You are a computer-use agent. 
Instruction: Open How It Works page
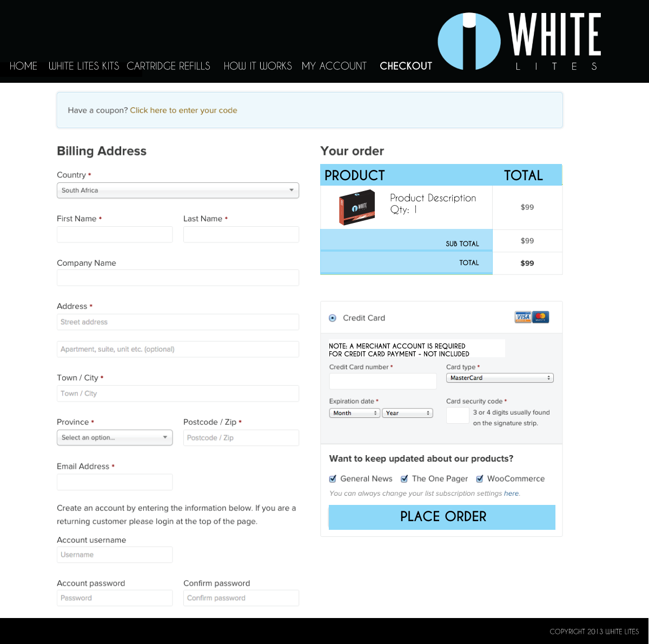tap(257, 66)
